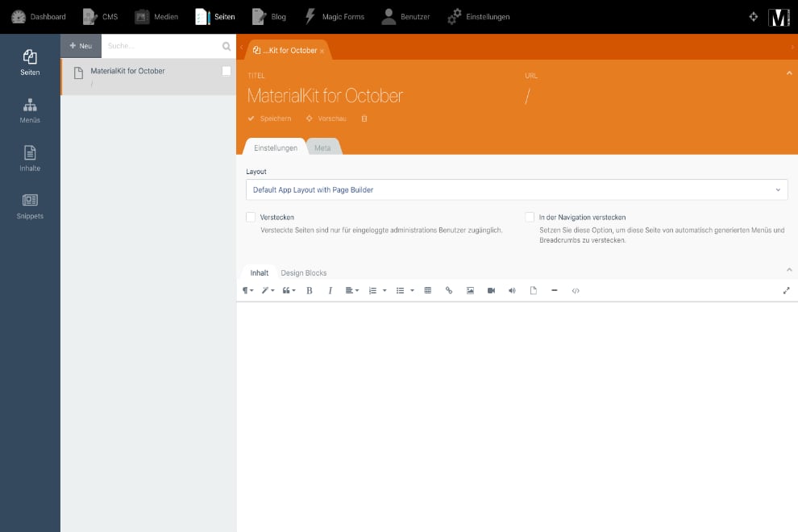Image resolution: width=798 pixels, height=532 pixels.
Task: Click the search magnifier icon
Action: click(227, 46)
